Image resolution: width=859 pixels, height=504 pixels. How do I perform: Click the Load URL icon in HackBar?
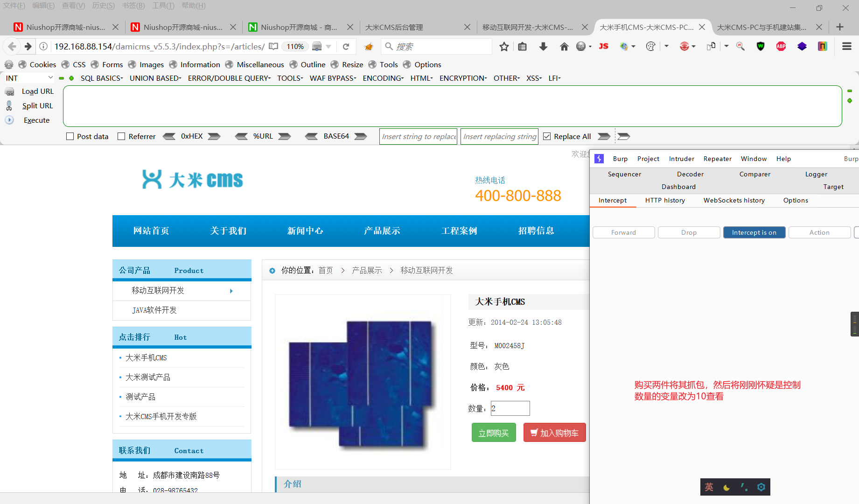(10, 91)
